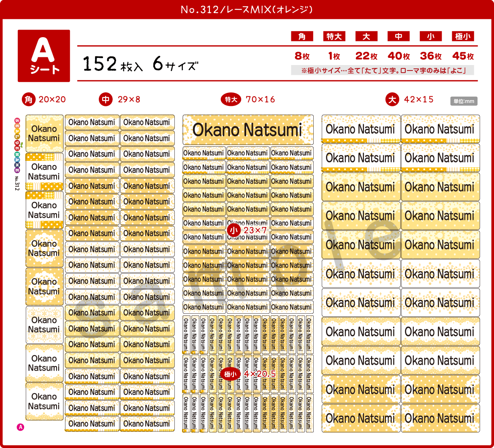Viewport: 494px width, 448px height.
Task: Click the "8枚" count
Action: pos(302,56)
